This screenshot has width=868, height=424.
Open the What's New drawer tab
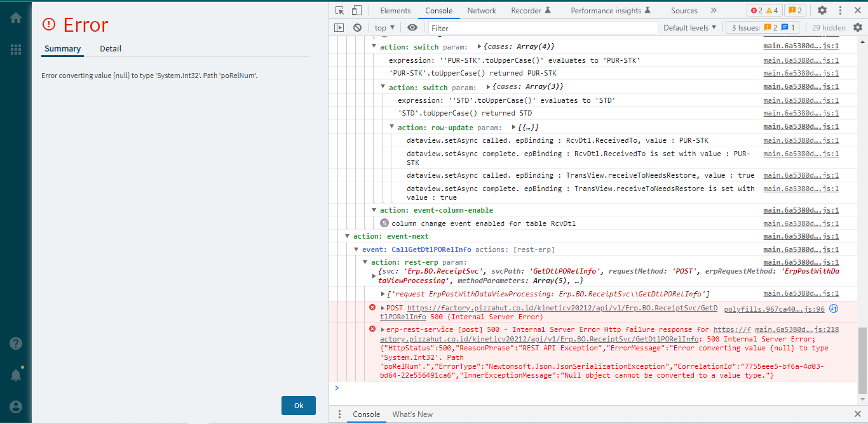412,414
